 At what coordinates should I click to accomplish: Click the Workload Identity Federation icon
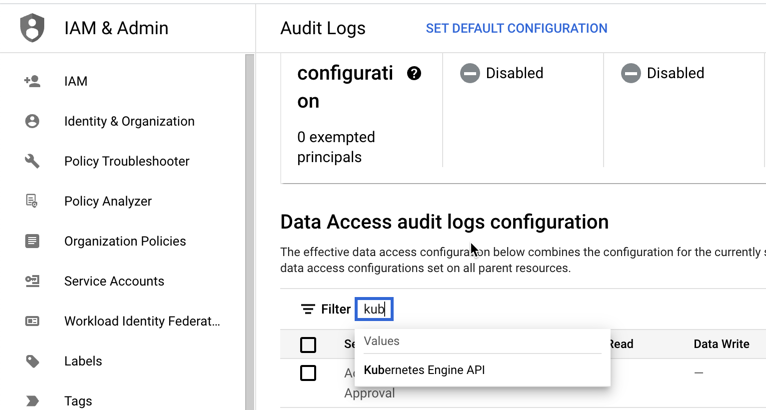pos(32,321)
